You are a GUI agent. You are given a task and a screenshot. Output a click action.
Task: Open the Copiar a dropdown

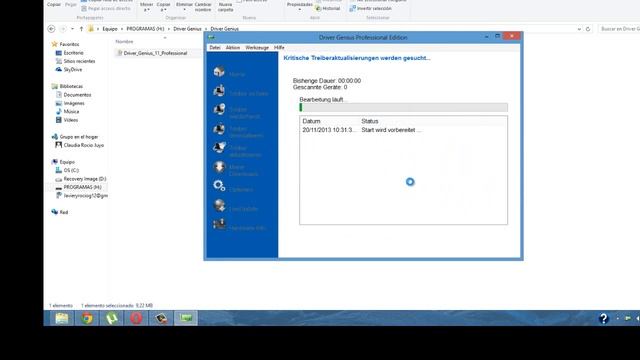coord(163,7)
